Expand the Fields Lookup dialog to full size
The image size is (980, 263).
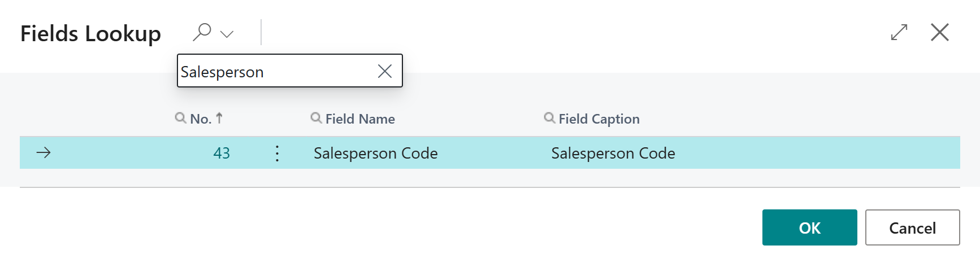899,32
